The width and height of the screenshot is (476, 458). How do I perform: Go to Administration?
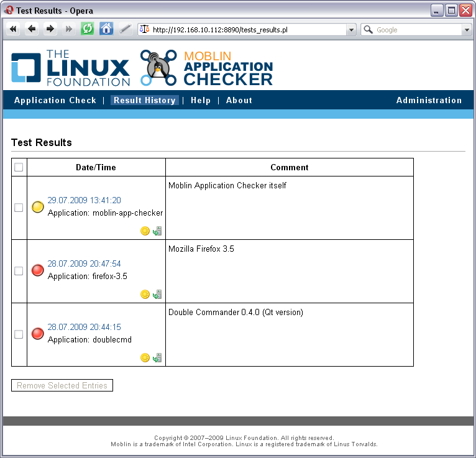point(429,100)
